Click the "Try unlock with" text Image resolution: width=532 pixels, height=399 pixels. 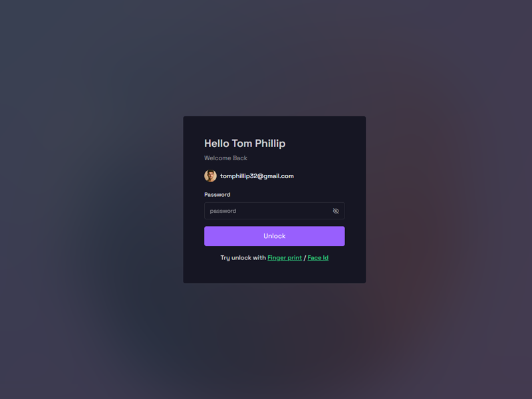(243, 258)
